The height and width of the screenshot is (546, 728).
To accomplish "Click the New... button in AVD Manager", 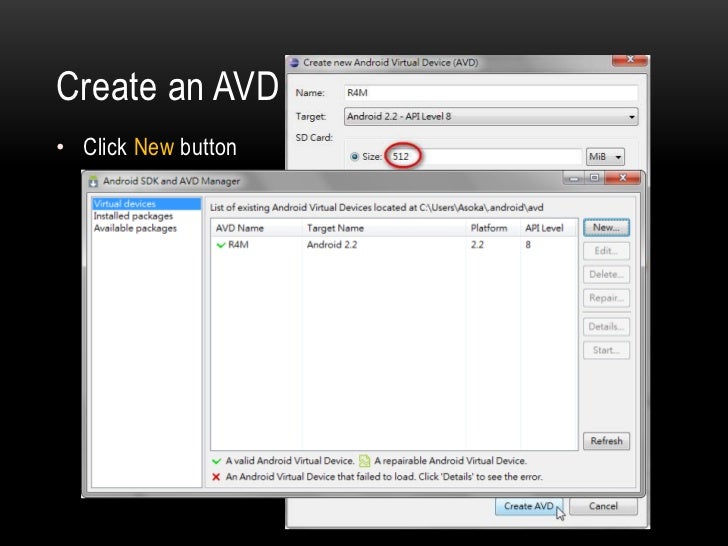I will (606, 228).
